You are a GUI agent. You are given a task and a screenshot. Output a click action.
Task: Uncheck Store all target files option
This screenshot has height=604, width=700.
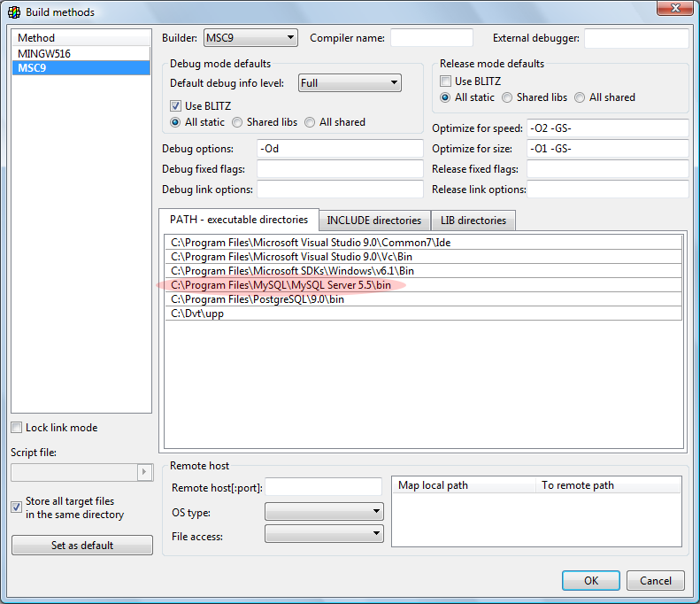[x=17, y=507]
